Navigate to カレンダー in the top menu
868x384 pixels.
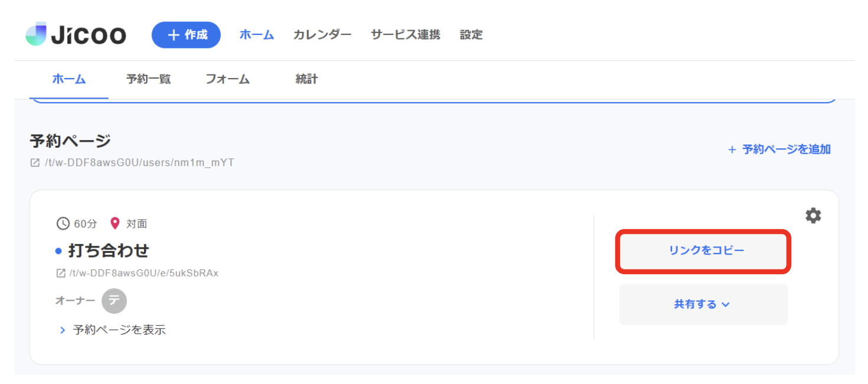click(x=322, y=34)
